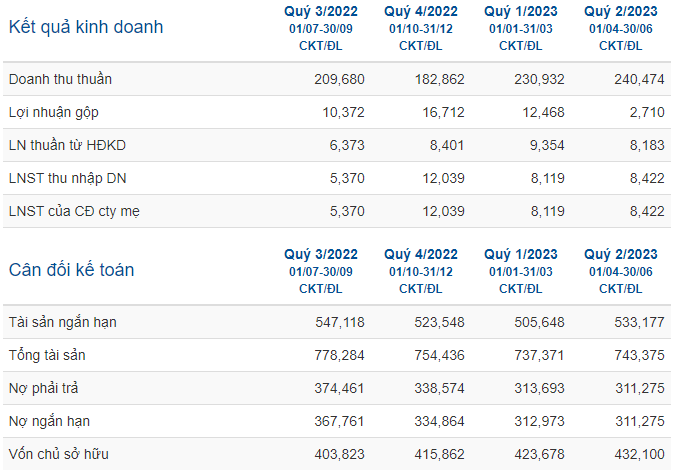Click 8,422 in the LNST của CĐ cty mẹ row

pyautogui.click(x=647, y=212)
